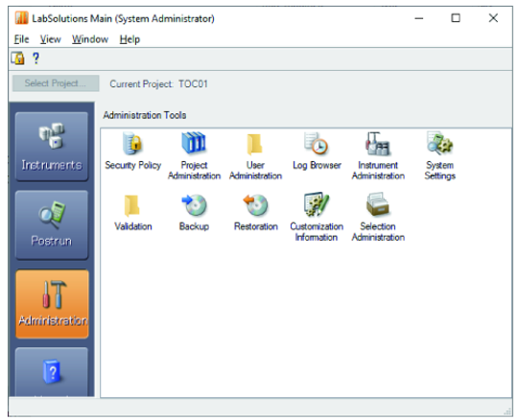Minimize the LabSolutions Main window
518x420 pixels.
(x=419, y=18)
